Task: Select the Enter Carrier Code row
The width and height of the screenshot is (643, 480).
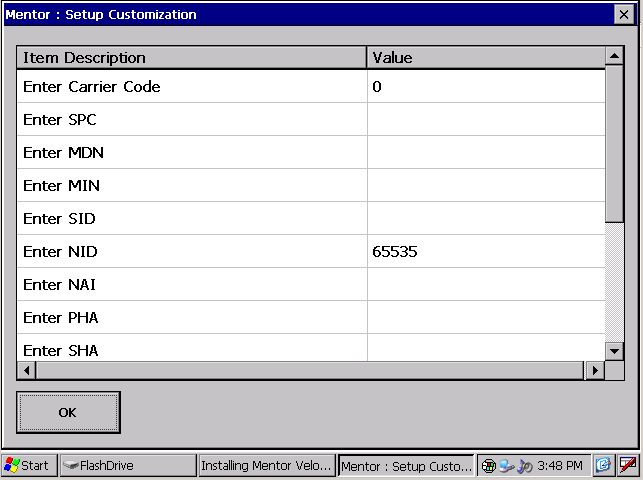Action: pyautogui.click(x=311, y=86)
